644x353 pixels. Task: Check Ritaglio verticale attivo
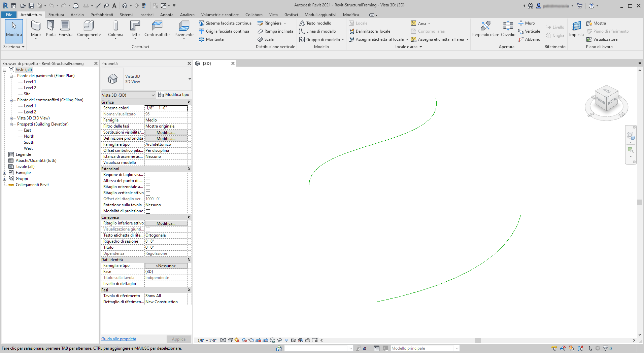click(x=148, y=193)
